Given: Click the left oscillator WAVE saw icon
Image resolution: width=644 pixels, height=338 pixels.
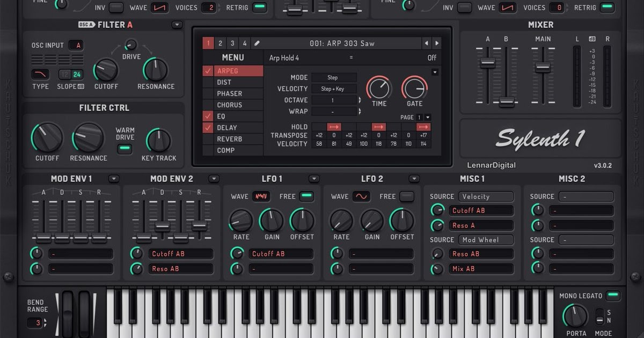Looking at the screenshot, I should (159, 8).
